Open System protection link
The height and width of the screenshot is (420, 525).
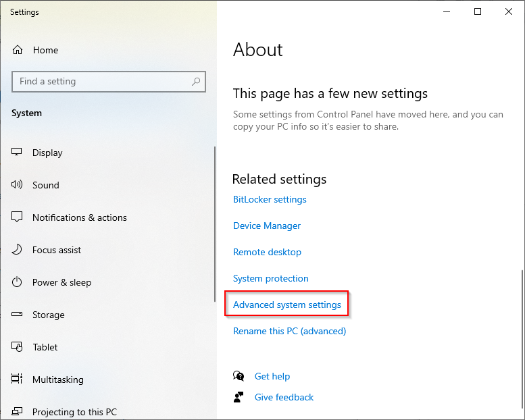tap(270, 278)
